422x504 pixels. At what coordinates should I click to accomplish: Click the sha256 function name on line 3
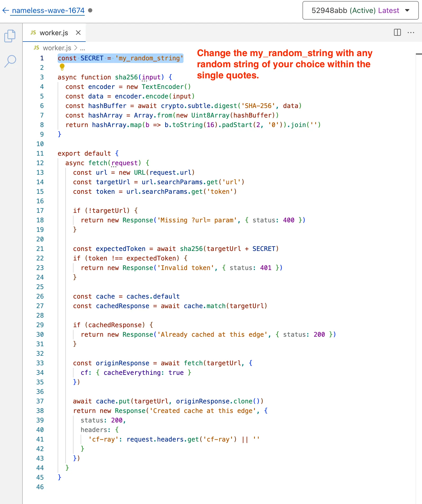click(126, 77)
